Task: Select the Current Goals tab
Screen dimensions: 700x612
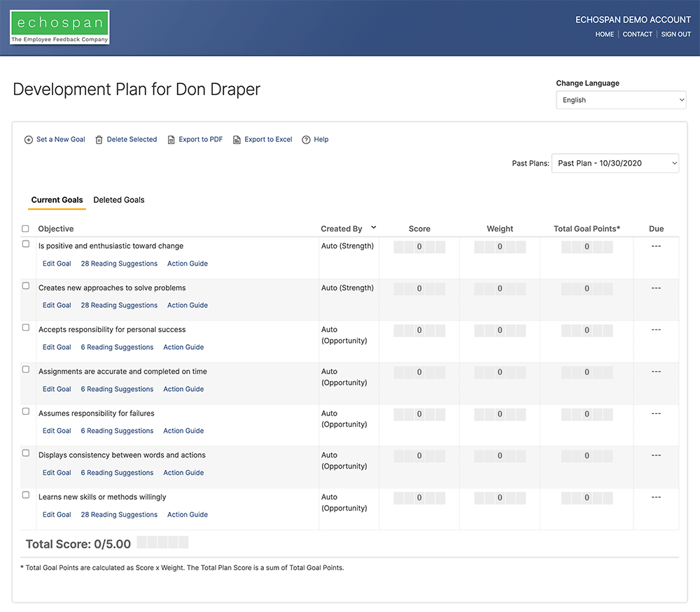Action: click(x=57, y=200)
